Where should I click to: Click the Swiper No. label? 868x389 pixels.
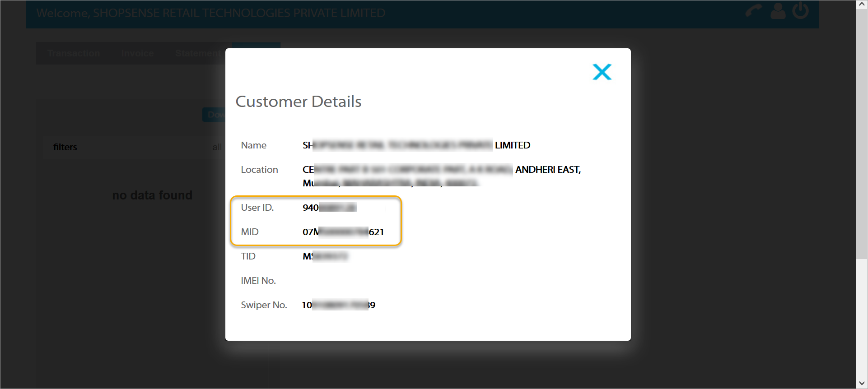[264, 305]
